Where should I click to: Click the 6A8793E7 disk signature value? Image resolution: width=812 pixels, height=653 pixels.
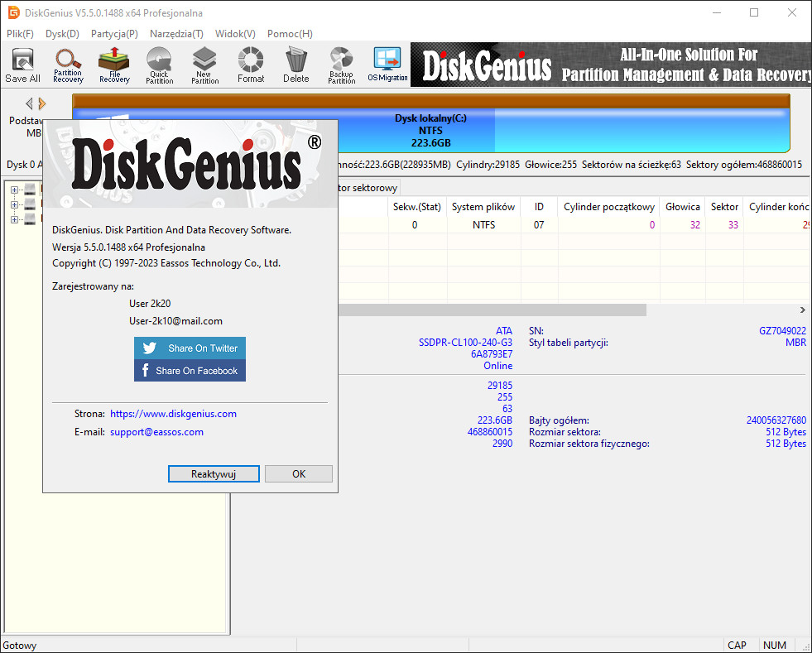[492, 354]
